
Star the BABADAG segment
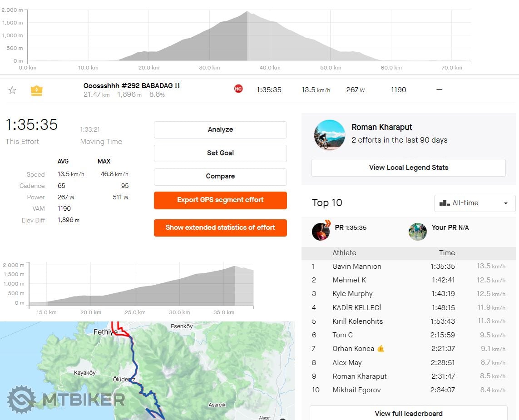pyautogui.click(x=12, y=90)
